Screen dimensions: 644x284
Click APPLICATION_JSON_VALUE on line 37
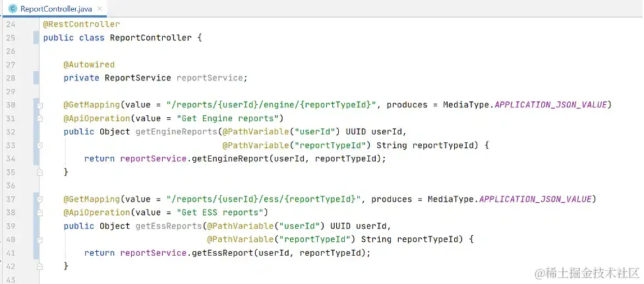point(536,199)
